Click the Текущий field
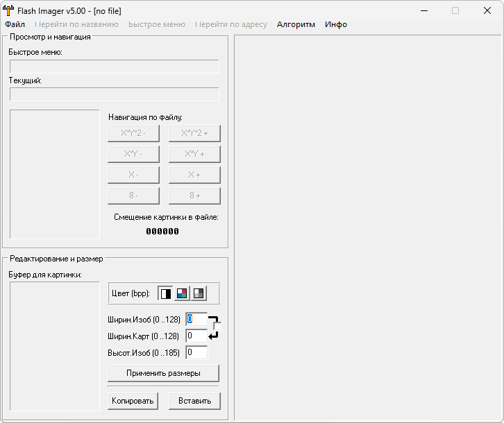The width and height of the screenshot is (504, 423). click(x=115, y=94)
